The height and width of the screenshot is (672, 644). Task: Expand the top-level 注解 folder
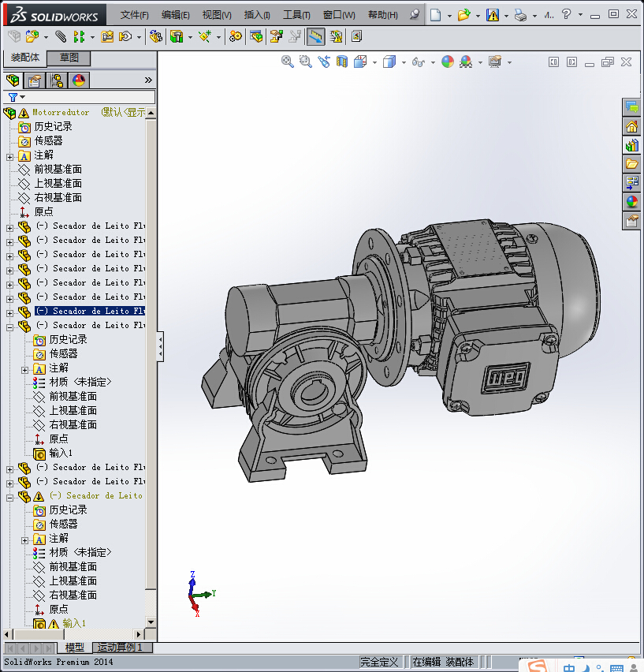(9, 156)
